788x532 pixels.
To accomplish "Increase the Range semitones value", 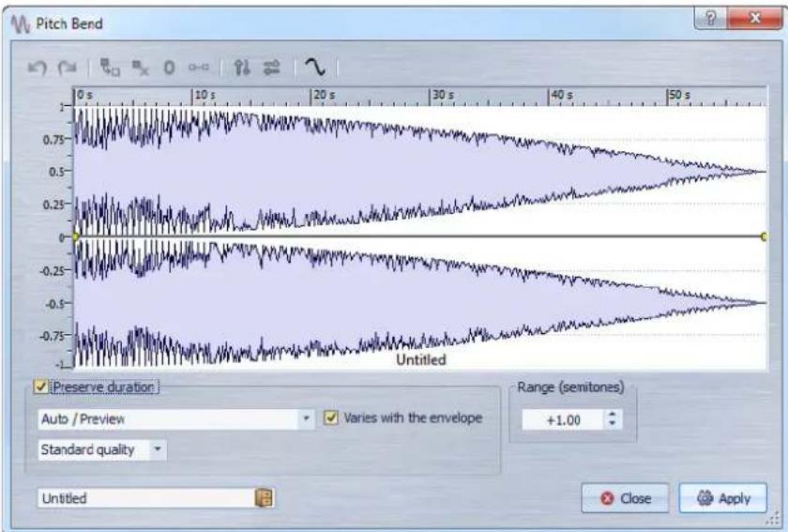I will (x=612, y=415).
